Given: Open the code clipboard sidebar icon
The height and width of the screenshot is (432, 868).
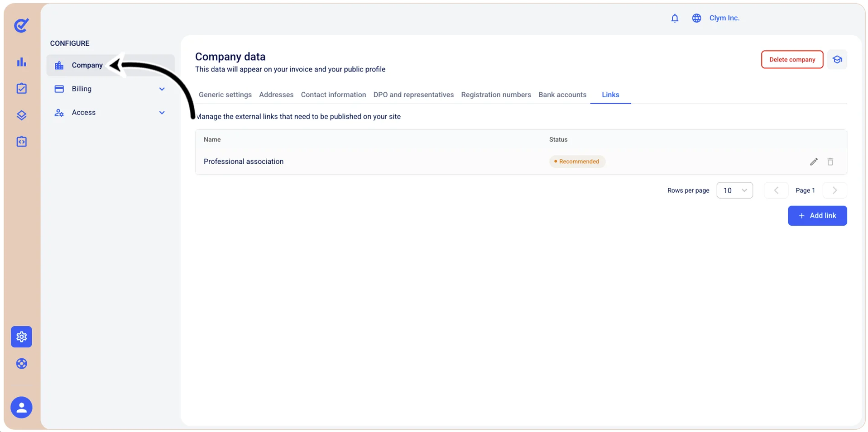Looking at the screenshot, I should click(21, 142).
